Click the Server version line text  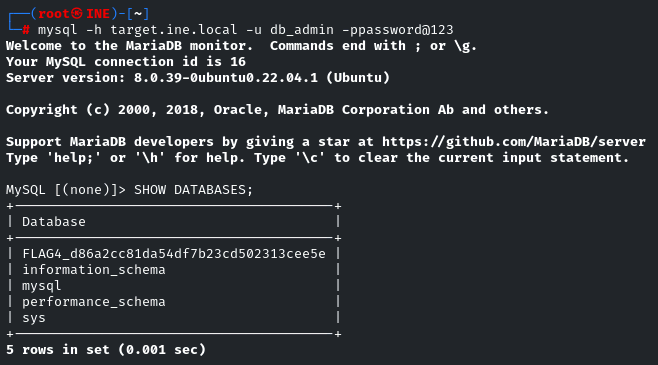point(198,78)
